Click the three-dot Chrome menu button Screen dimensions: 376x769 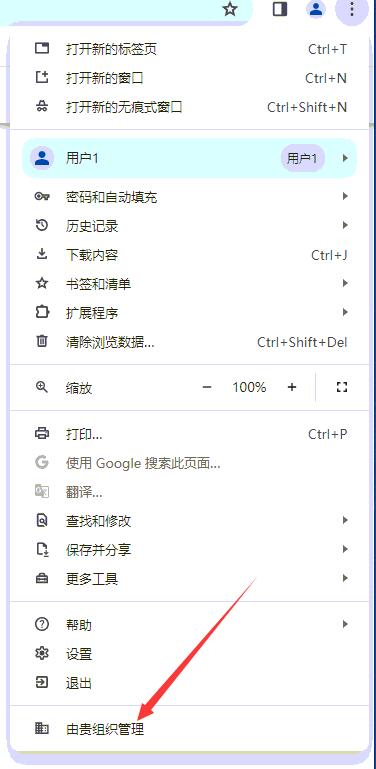point(351,9)
